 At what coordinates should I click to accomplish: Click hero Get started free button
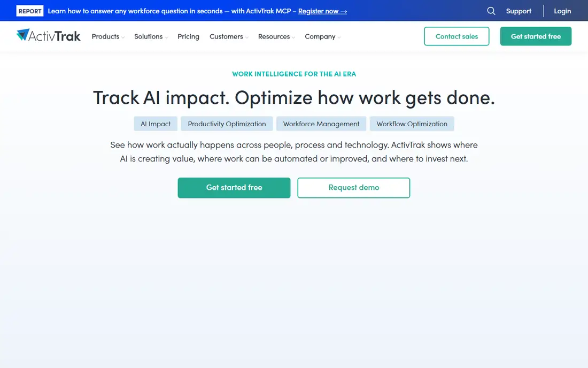(234, 188)
